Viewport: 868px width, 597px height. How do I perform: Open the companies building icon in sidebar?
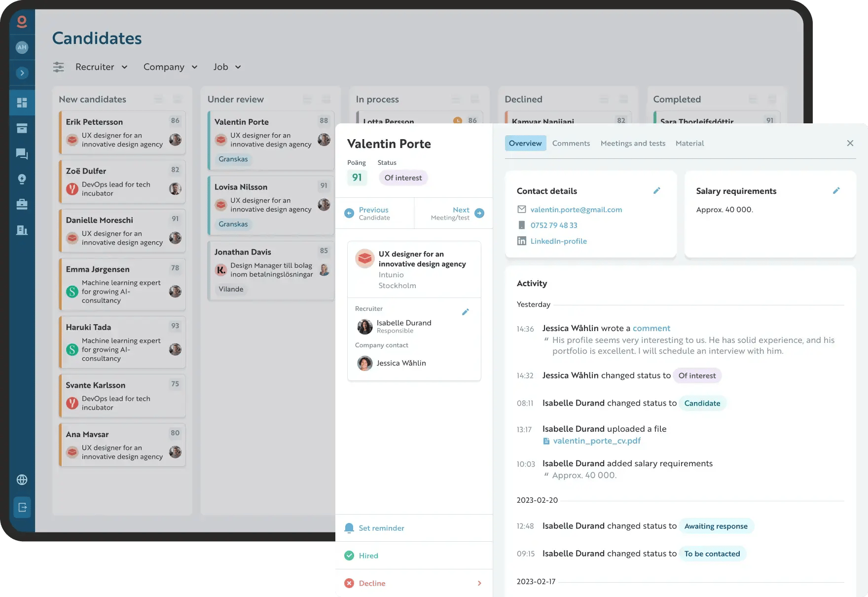point(22,230)
